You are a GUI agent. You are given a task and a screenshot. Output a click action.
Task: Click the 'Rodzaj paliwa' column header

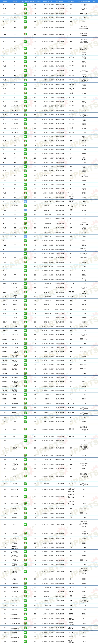pos(24,1)
